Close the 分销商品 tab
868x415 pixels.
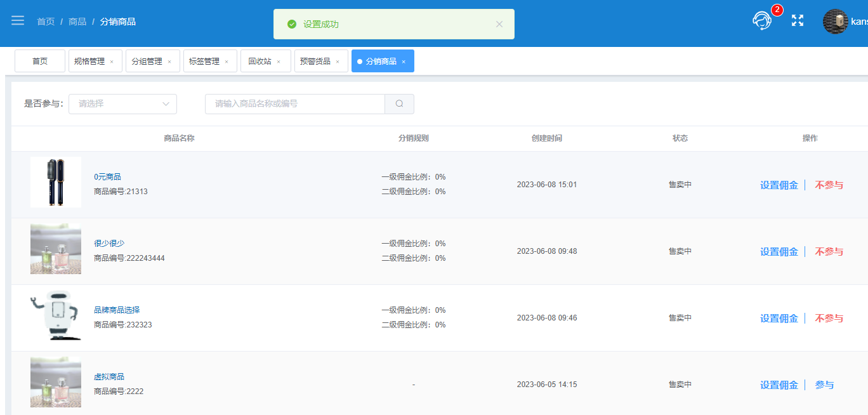point(404,62)
